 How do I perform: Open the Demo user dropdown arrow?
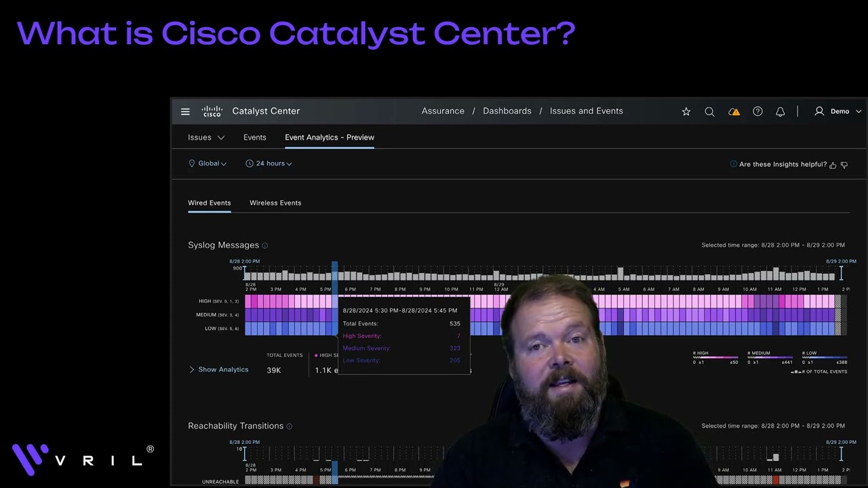point(859,112)
